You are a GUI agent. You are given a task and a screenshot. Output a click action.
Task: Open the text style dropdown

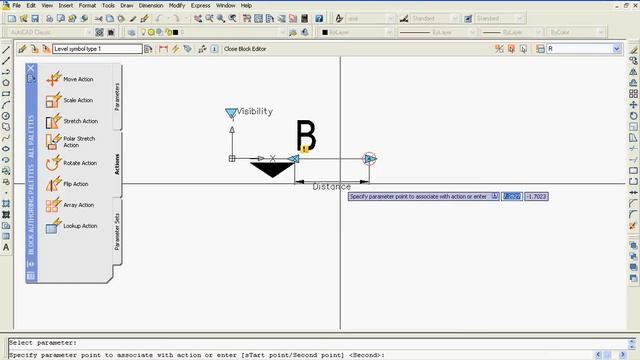[x=390, y=18]
